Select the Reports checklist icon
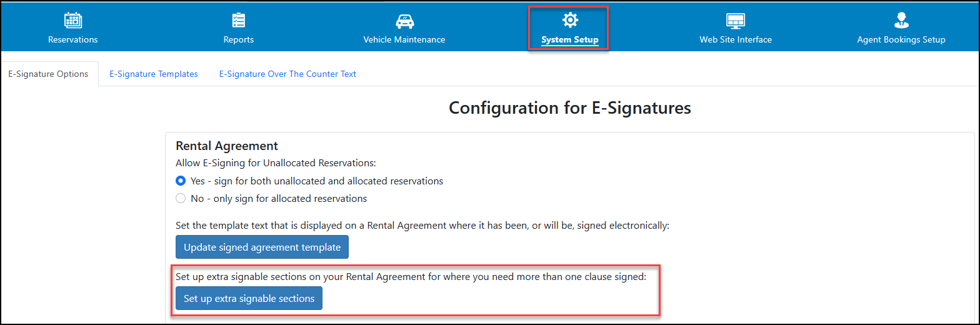Screen dimensions: 980x325 (x=239, y=21)
